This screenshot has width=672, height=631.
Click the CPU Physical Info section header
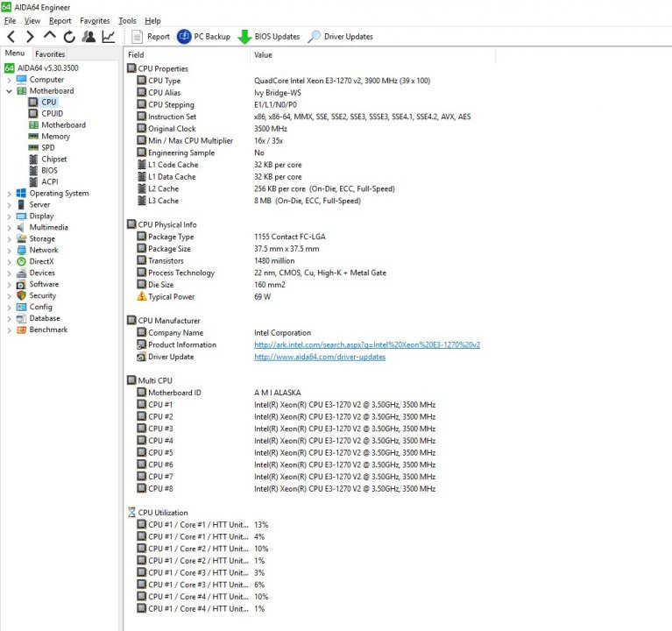162,224
